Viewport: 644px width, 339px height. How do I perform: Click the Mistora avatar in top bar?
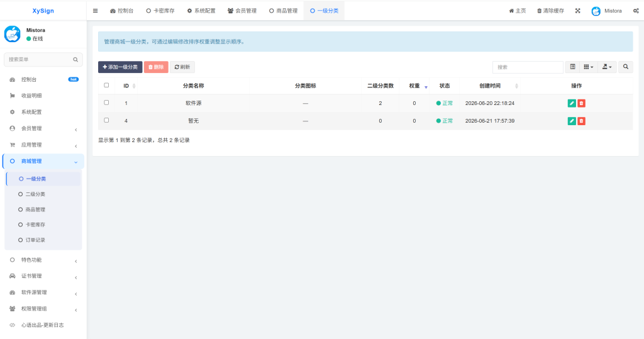click(x=596, y=11)
